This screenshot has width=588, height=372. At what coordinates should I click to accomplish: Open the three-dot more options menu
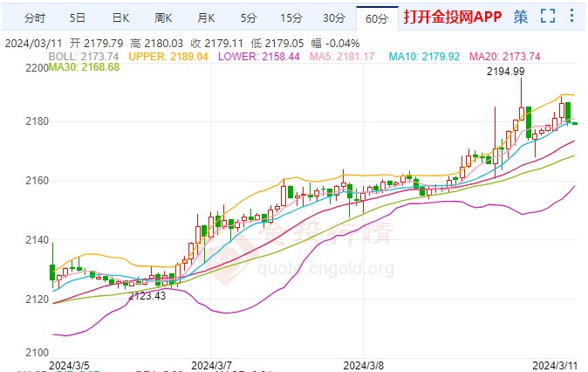tap(571, 16)
